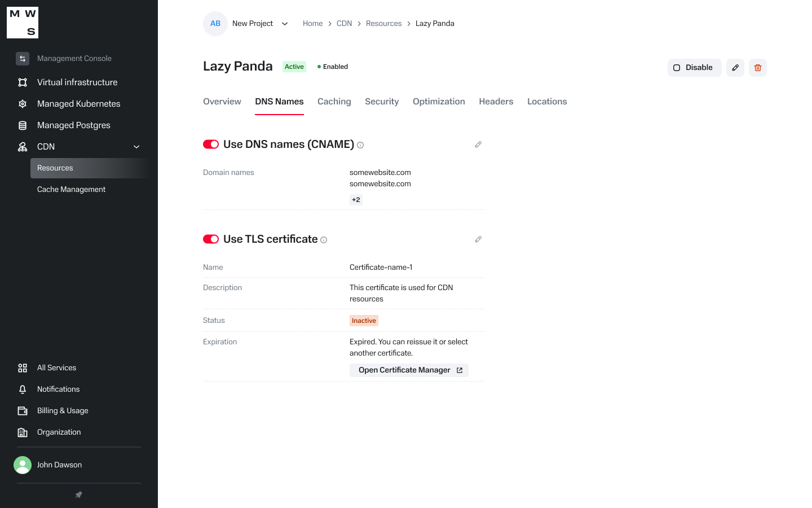Click the Notifications bell icon
The image size is (812, 508).
click(23, 389)
